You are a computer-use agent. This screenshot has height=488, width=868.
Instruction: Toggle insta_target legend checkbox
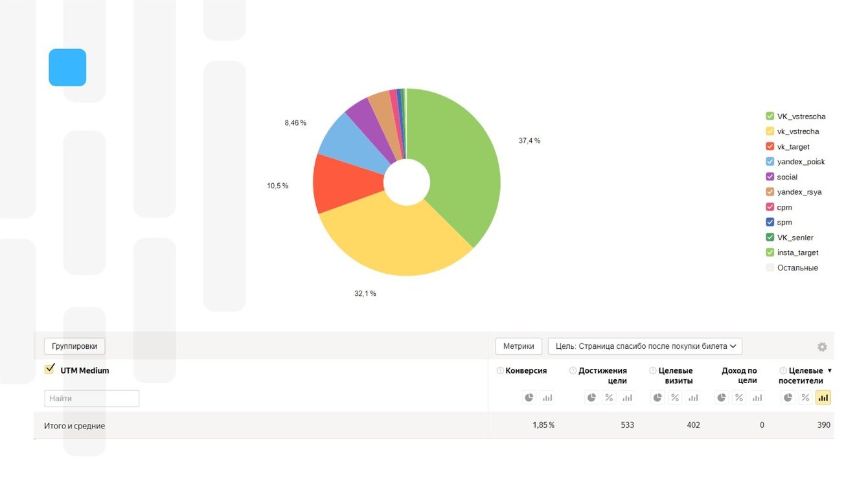pos(770,252)
